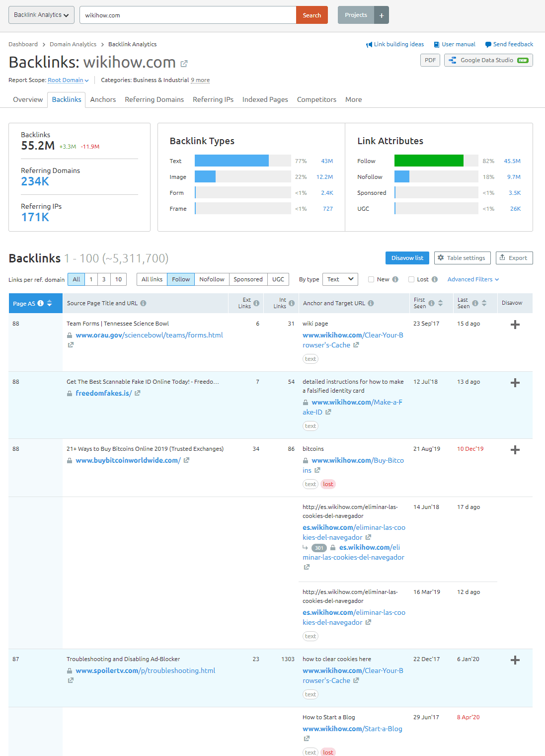
Task: Expand Advanced Filters
Action: click(x=473, y=279)
